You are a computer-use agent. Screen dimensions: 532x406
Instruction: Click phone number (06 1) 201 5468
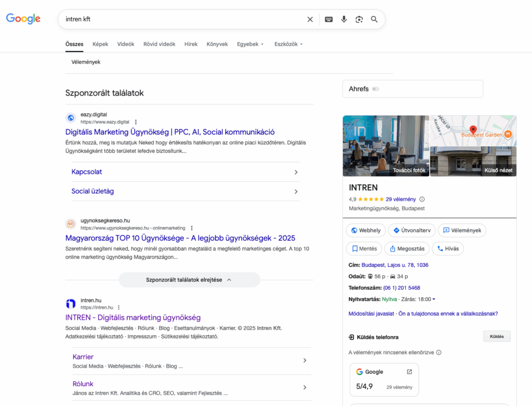402,288
